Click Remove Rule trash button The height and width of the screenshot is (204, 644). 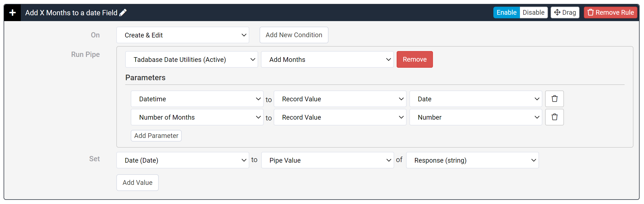(x=610, y=12)
